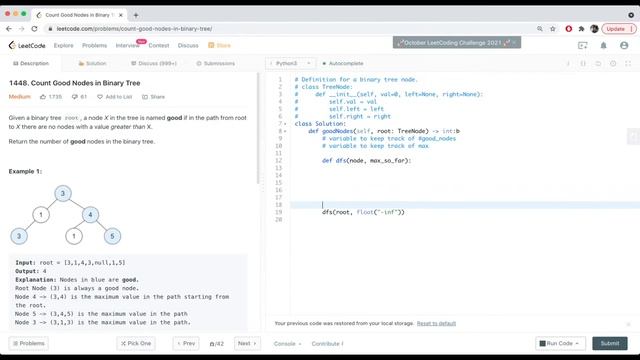Click the Contribute link
This screenshot has height=360, width=640.
[327, 344]
